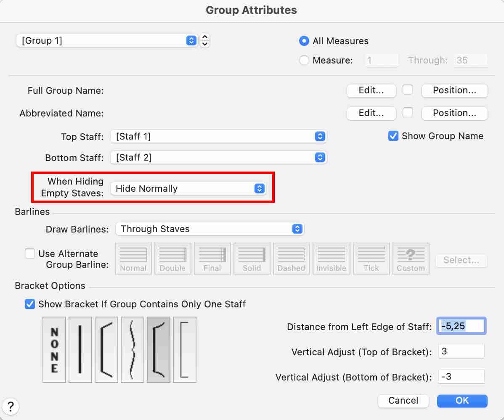The width and height of the screenshot is (504, 420).
Task: Select the Measure range radio button
Action: pyautogui.click(x=304, y=61)
